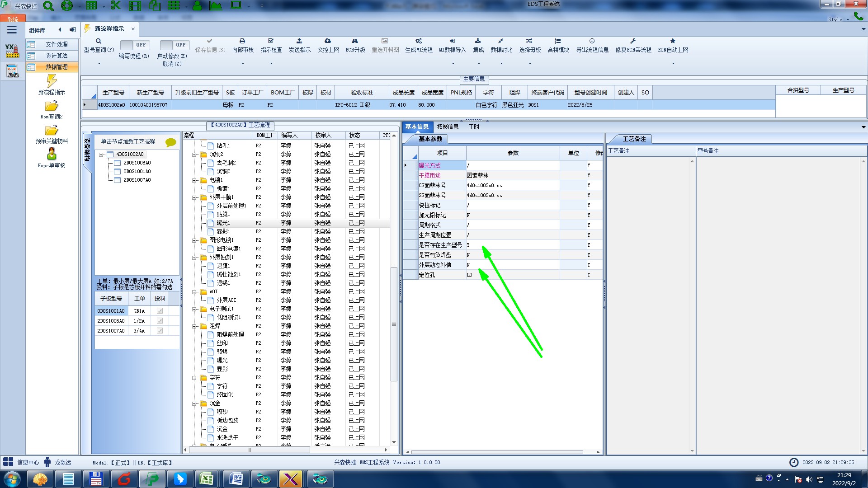Collapse the 4D0S1002A0 root tree node
The width and height of the screenshot is (868, 488).
point(102,155)
